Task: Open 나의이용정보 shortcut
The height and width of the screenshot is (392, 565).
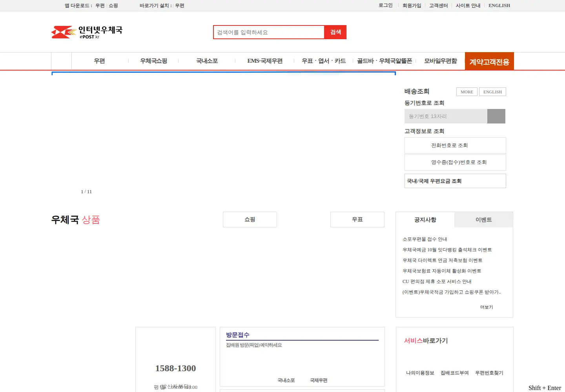Action: coord(420,373)
